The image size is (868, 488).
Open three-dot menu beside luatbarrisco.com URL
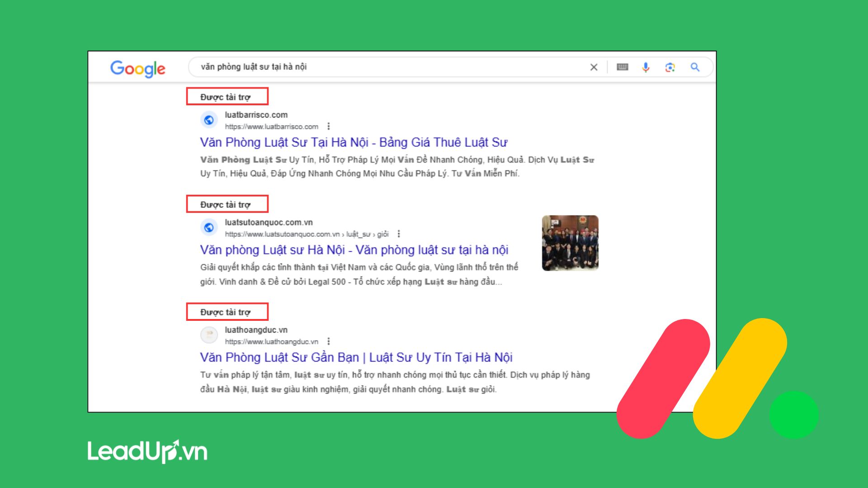[x=329, y=127]
